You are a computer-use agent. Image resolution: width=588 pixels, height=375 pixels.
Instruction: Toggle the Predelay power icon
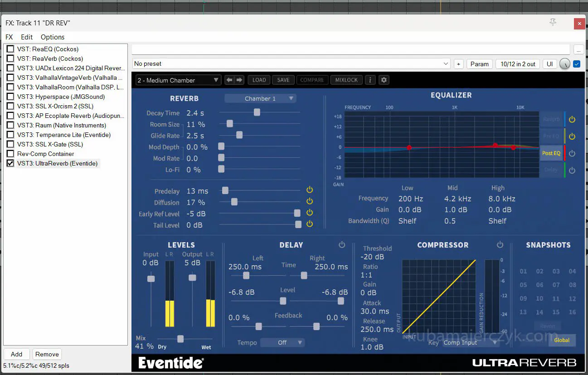310,190
